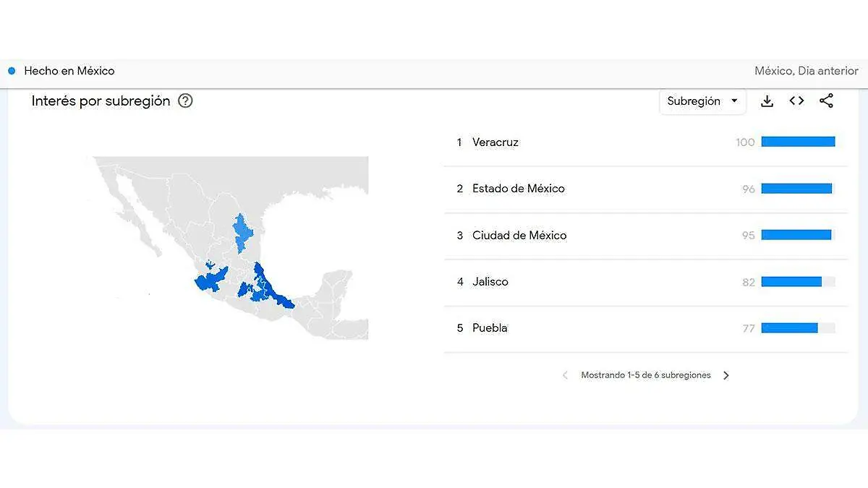The image size is (868, 488).
Task: Click the next page arrow for subregions
Action: (x=726, y=374)
